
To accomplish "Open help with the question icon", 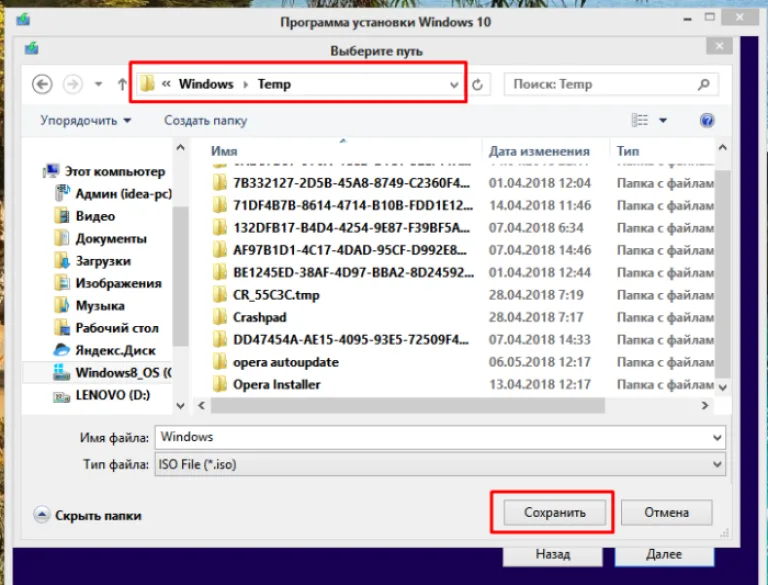I will pyautogui.click(x=707, y=120).
